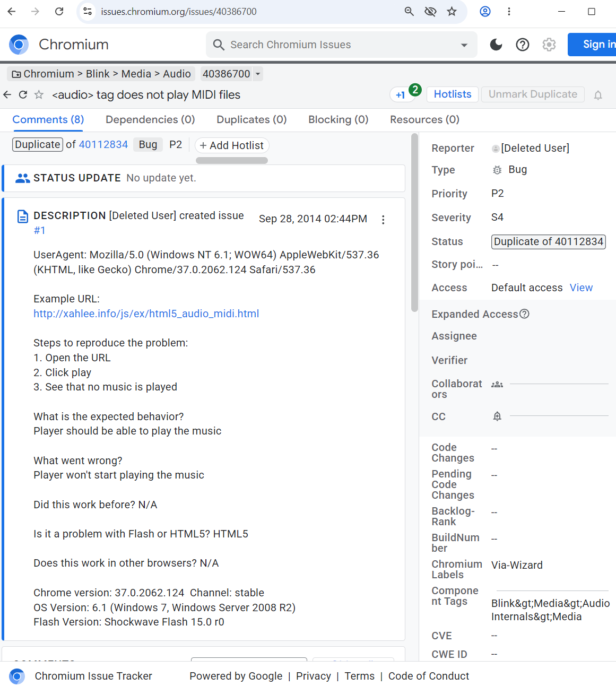Click the notification bell icon
Viewport: 616px width, 686px height.
tap(598, 95)
